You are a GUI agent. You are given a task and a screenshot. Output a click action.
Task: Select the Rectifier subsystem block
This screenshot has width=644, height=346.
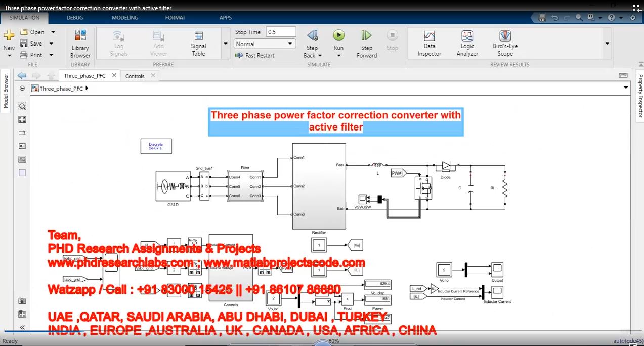point(319,186)
